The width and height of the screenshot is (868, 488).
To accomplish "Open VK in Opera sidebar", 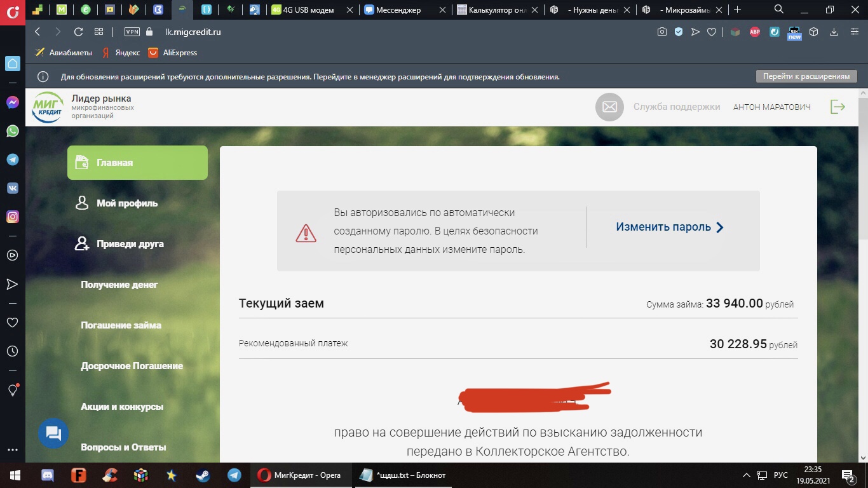I will point(12,188).
